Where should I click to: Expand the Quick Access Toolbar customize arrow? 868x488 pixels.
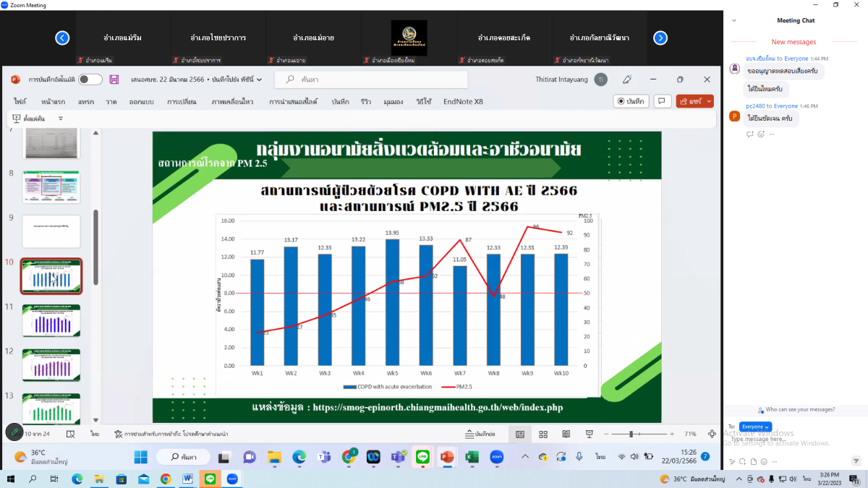tap(61, 118)
